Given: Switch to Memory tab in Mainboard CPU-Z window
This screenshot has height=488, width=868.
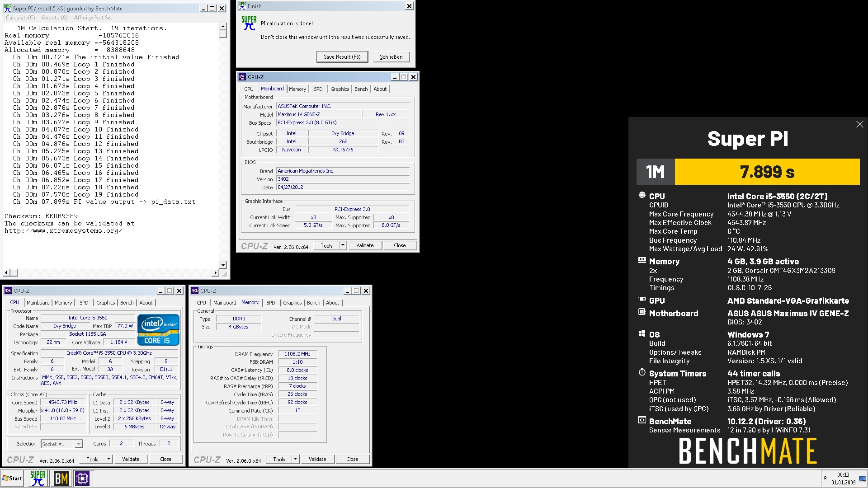Looking at the screenshot, I should pyautogui.click(x=297, y=89).
